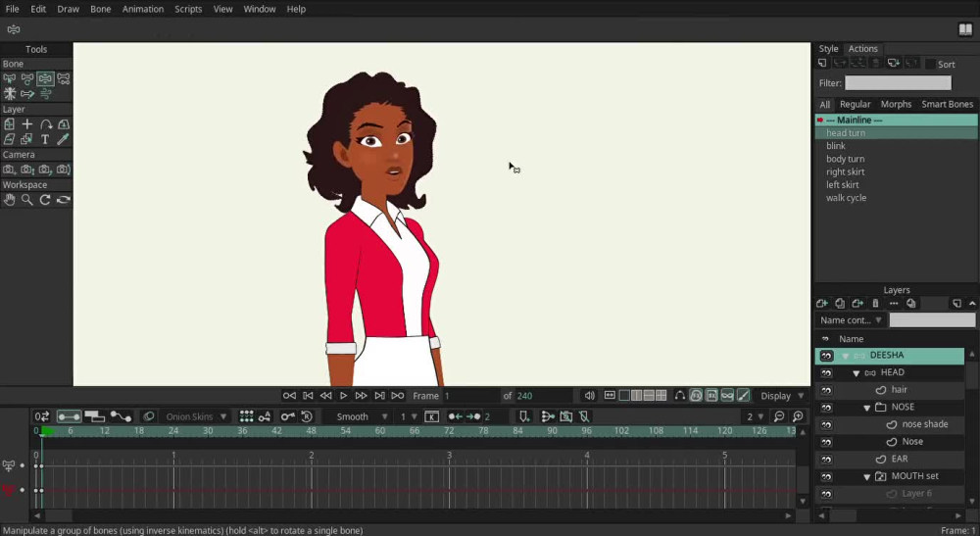Collapse the MOUTH set group
The width and height of the screenshot is (980, 536).
(x=867, y=476)
